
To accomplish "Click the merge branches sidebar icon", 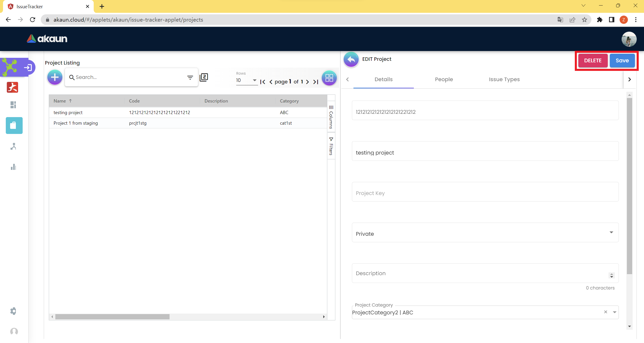I will pyautogui.click(x=13, y=146).
